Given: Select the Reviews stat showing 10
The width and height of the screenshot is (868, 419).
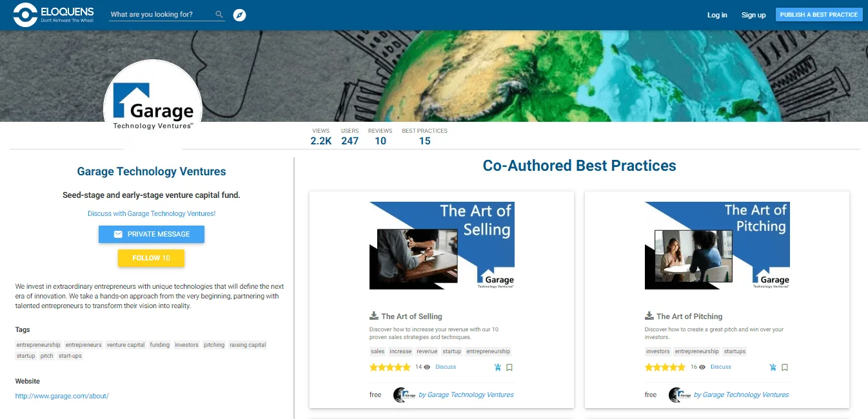Looking at the screenshot, I should pyautogui.click(x=380, y=137).
